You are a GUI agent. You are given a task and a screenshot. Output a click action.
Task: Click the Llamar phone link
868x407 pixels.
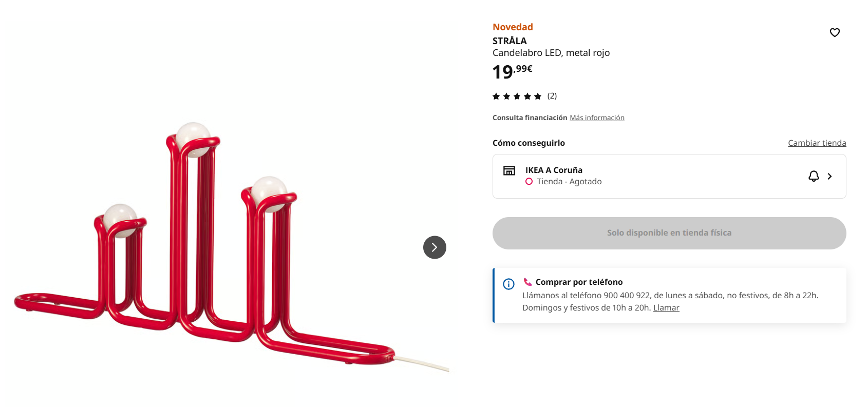coord(666,307)
